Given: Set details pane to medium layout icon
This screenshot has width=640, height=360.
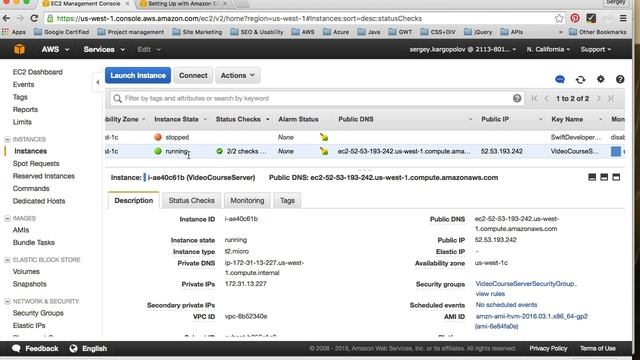Looking at the screenshot, I should tap(604, 177).
